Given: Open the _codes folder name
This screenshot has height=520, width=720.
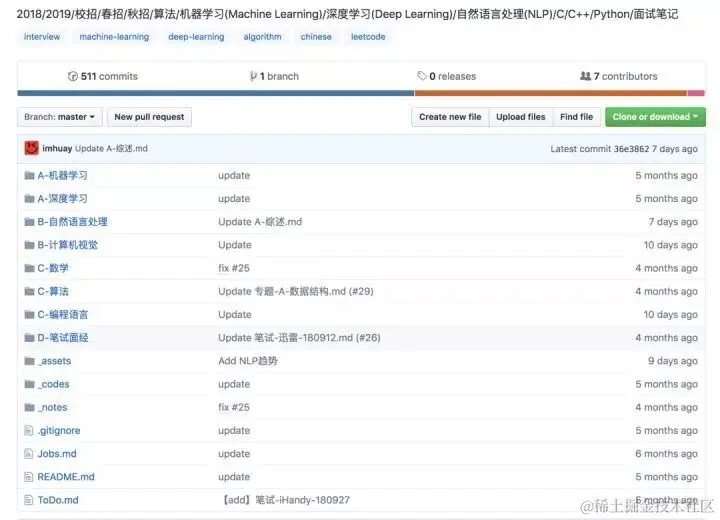Looking at the screenshot, I should (53, 384).
